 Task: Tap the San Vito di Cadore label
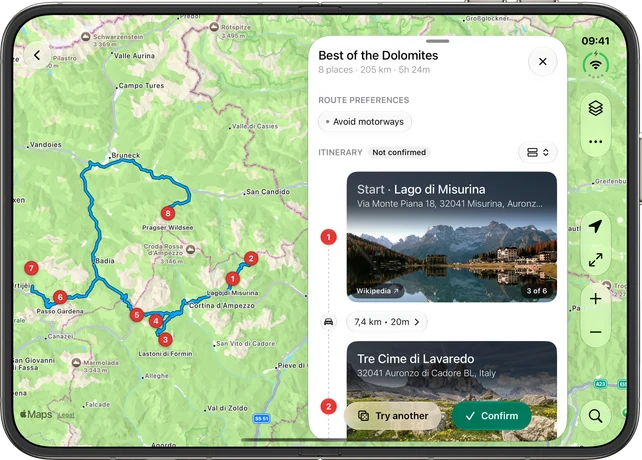click(246, 343)
